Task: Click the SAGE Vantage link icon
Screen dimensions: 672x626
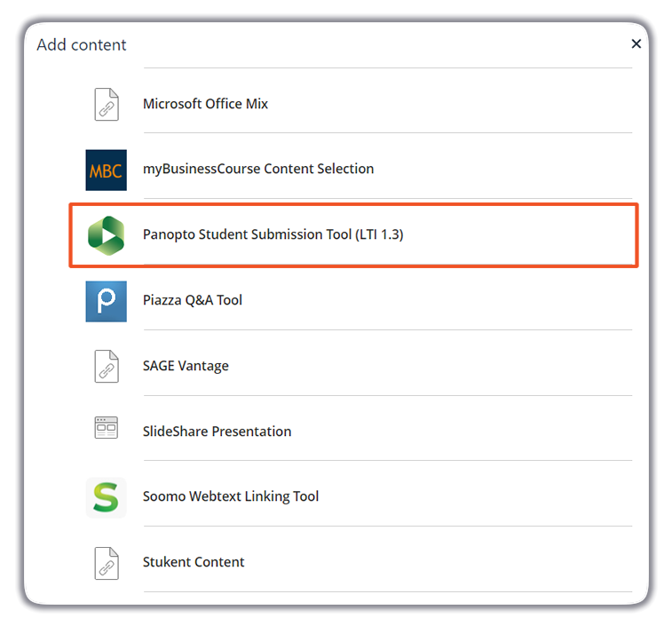Action: click(x=107, y=366)
